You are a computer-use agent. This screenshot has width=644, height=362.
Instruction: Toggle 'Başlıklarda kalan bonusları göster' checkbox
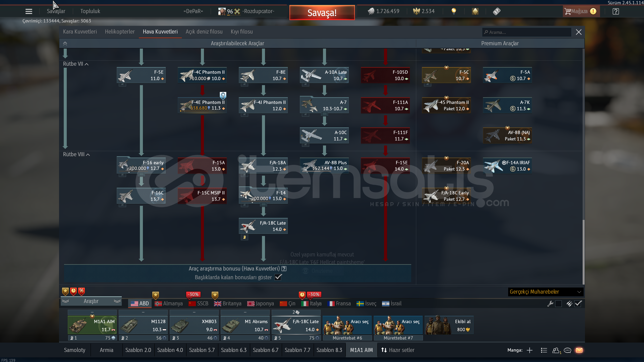pyautogui.click(x=278, y=277)
